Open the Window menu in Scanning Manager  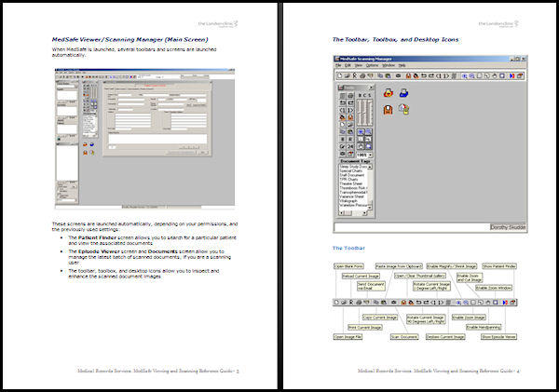point(389,65)
